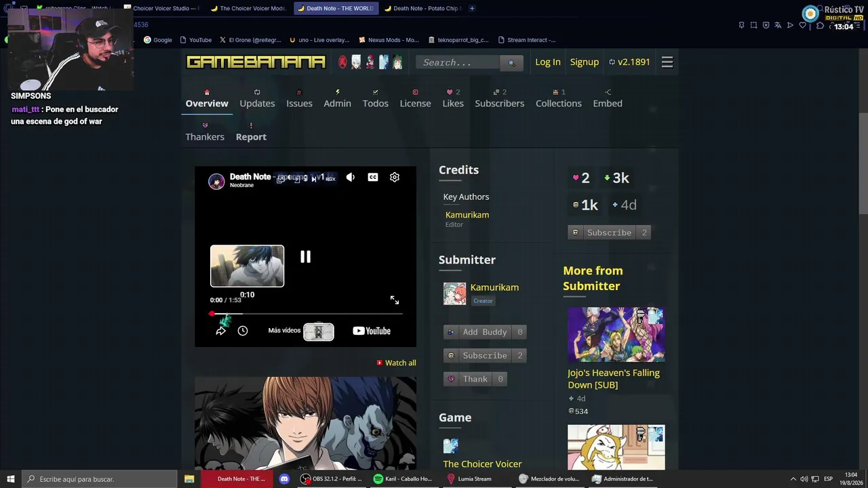Click the pink heart likes counter
This screenshot has height=488, width=868.
[x=581, y=178]
